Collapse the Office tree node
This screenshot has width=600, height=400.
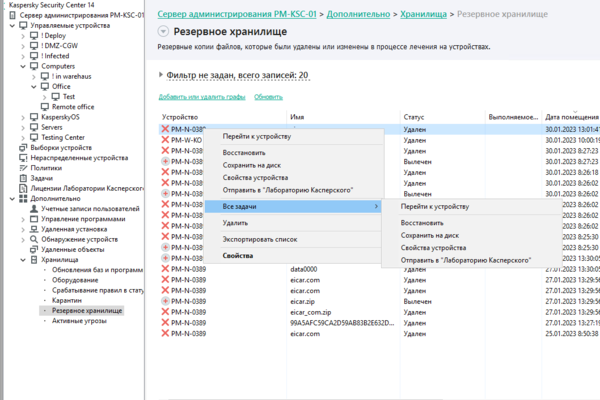click(x=34, y=87)
